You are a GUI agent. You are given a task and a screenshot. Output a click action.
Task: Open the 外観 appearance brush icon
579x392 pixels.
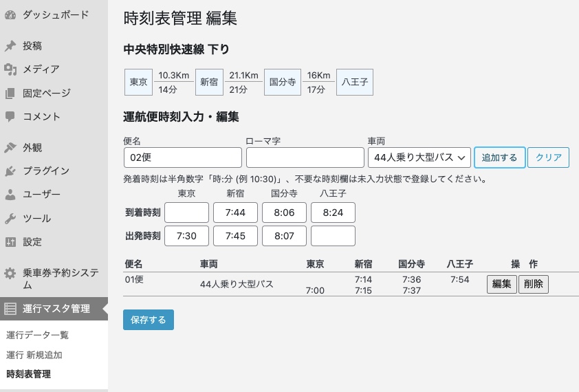click(x=10, y=147)
